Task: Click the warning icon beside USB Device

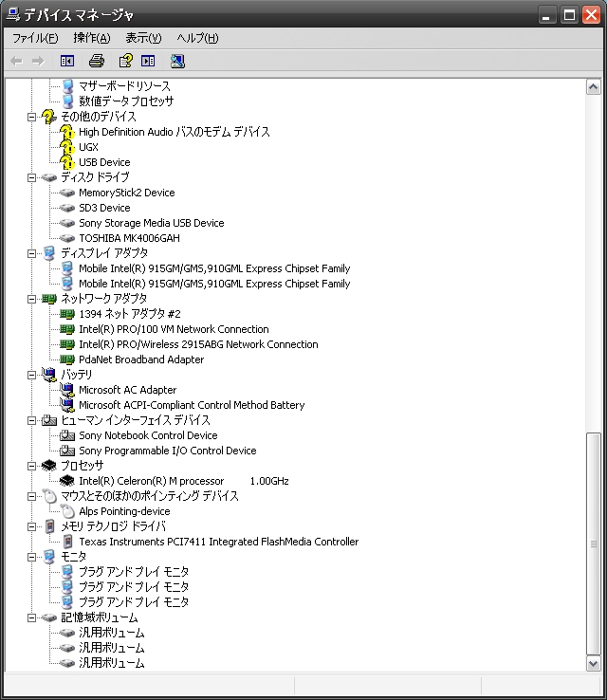Action: [x=67, y=162]
